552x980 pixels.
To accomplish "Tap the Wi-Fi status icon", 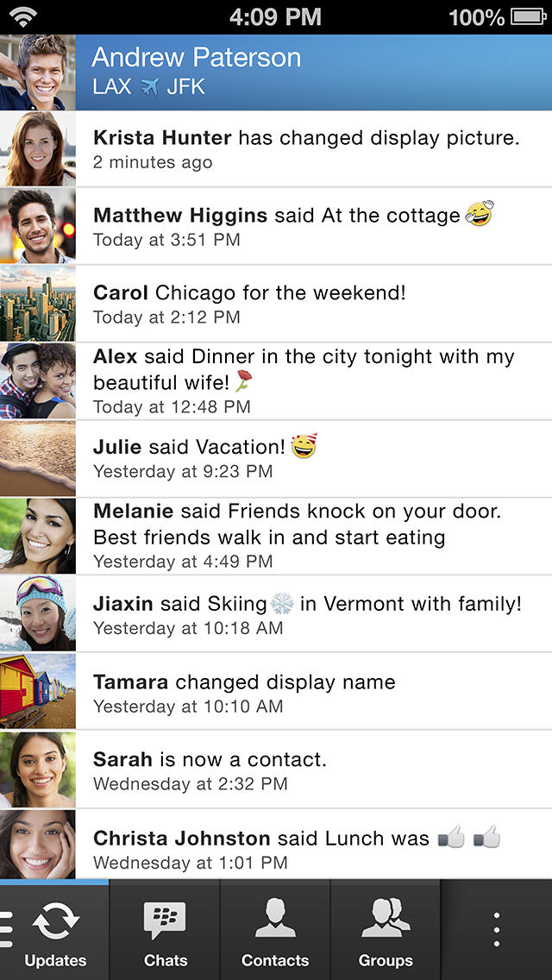I will click(x=23, y=16).
